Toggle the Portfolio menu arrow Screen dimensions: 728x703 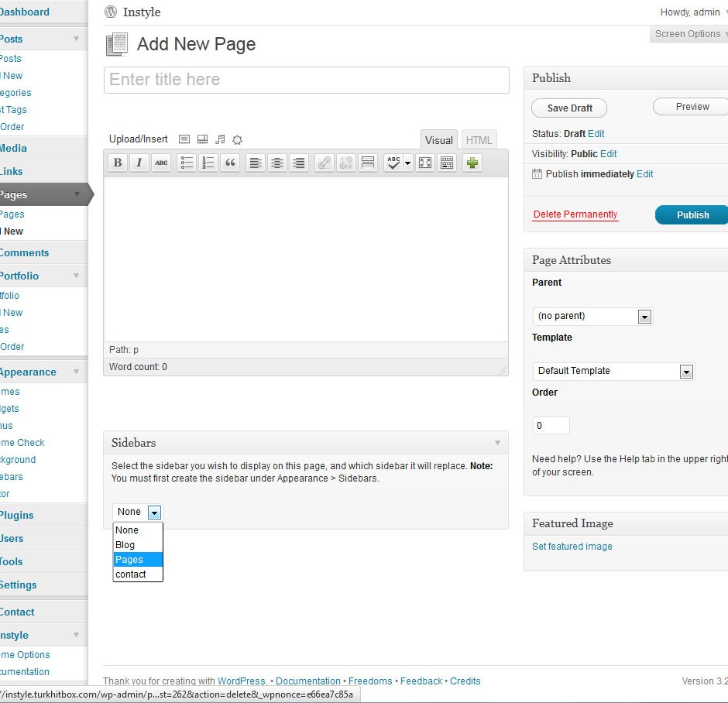tap(76, 276)
